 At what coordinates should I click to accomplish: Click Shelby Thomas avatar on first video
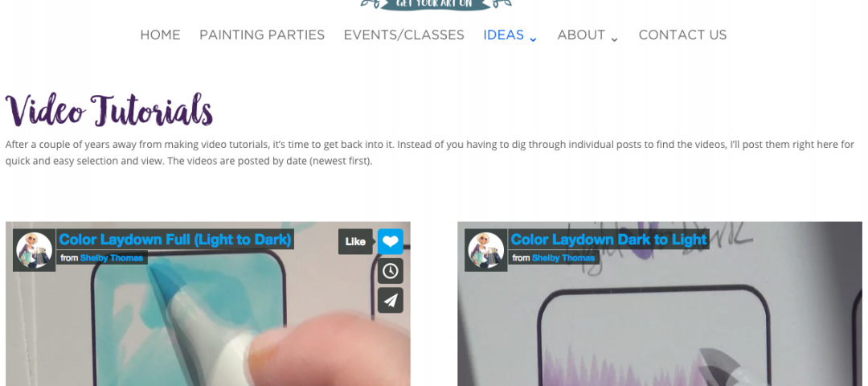35,250
